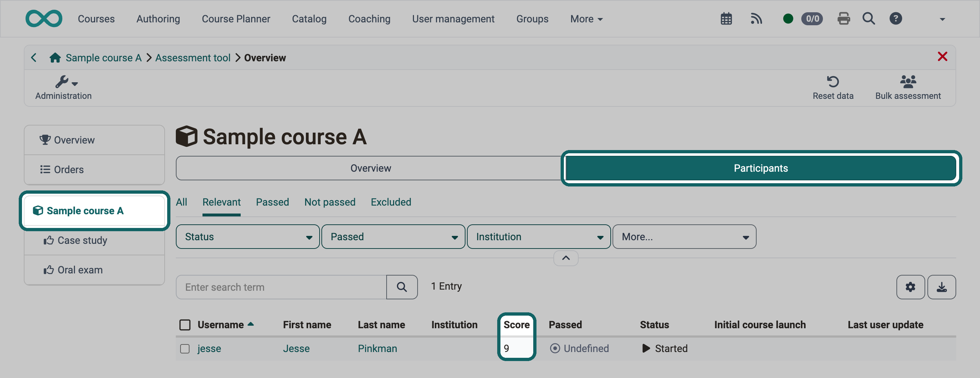980x378 pixels.
Task: Open the More... filter dropdown
Action: pos(684,236)
